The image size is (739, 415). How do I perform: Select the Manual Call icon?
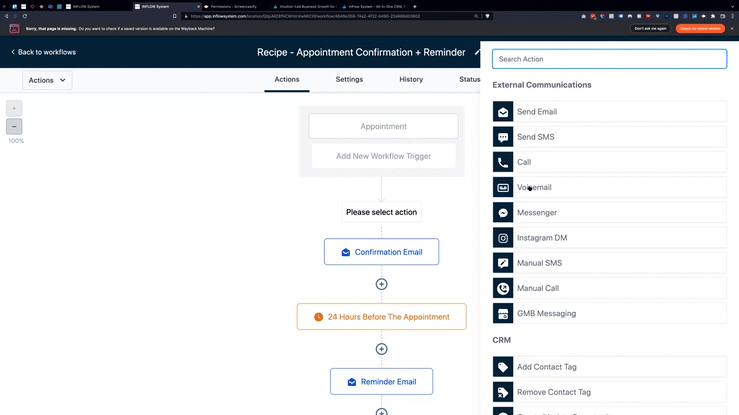[503, 288]
